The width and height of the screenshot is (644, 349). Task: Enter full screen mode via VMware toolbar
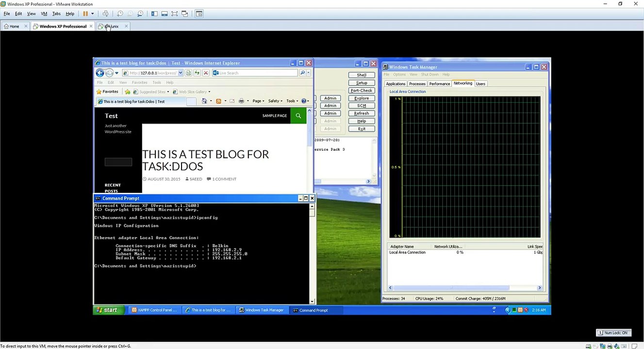point(175,14)
